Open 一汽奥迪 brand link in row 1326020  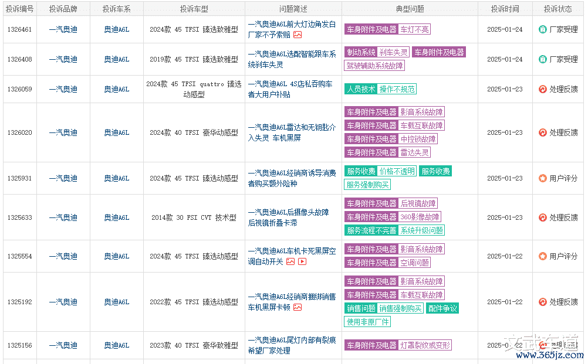[x=63, y=132]
